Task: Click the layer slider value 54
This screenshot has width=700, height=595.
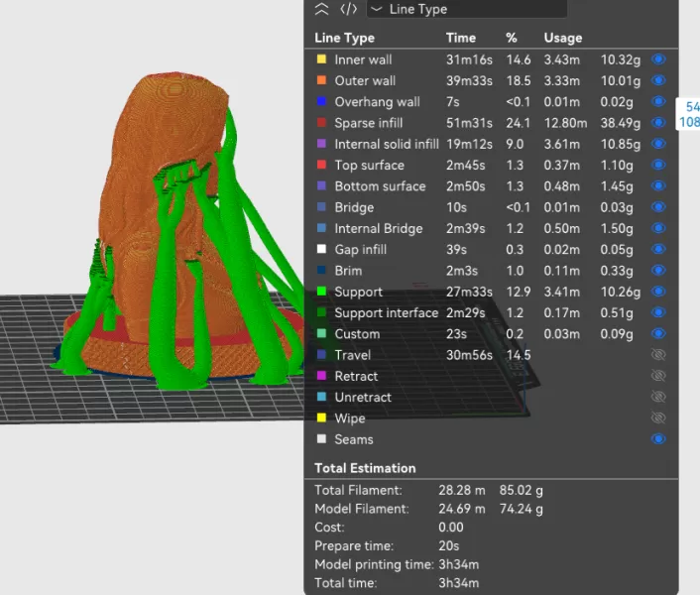Action: point(692,106)
